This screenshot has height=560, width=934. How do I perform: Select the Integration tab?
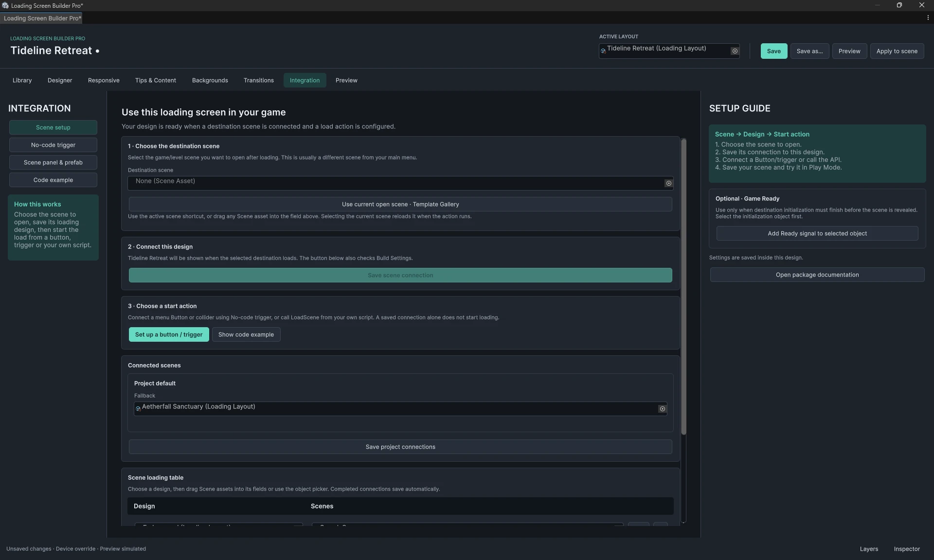[x=305, y=80]
